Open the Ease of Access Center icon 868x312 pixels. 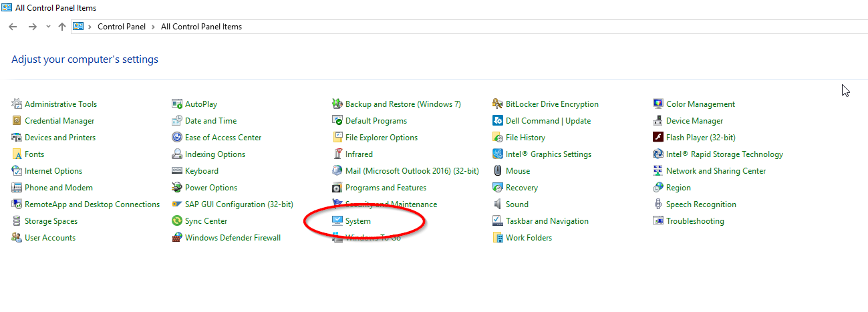(x=177, y=137)
